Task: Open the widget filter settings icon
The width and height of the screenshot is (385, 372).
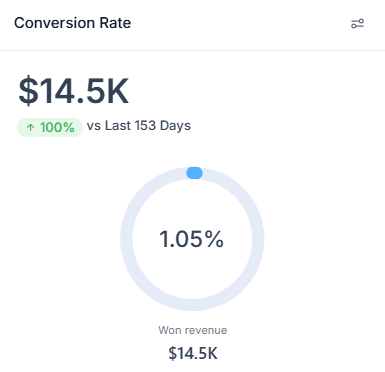Action: [x=357, y=24]
